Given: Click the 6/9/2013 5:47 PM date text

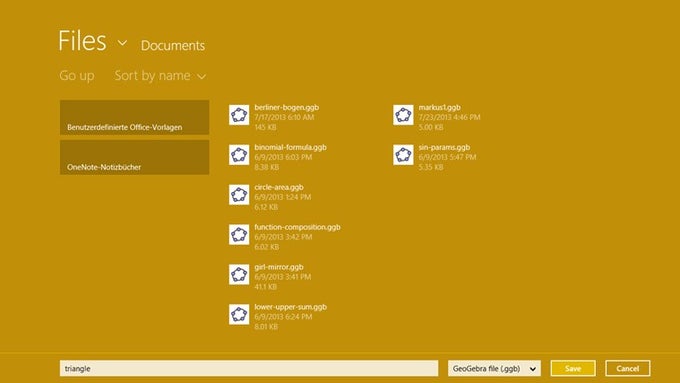Looking at the screenshot, I should pyautogui.click(x=448, y=157).
